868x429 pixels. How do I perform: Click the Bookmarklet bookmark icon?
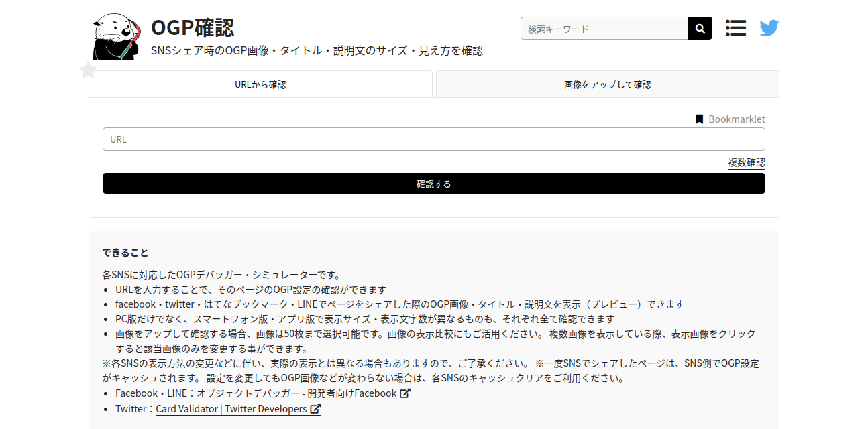click(700, 119)
